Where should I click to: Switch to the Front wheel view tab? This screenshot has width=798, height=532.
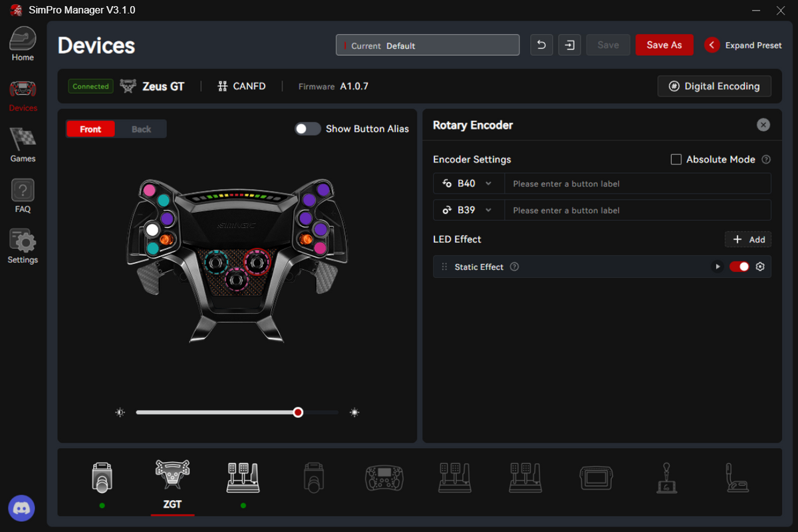90,129
